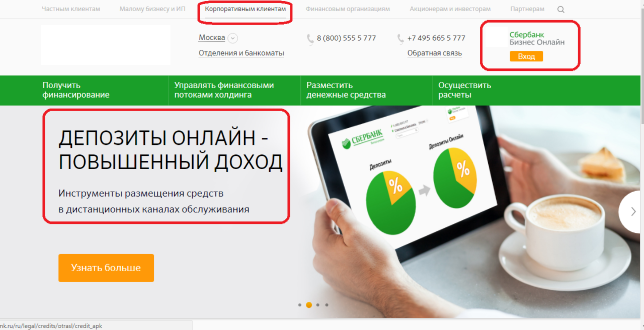This screenshot has height=330, width=644.
Task: Switch to Частным клиентам section
Action: 71,9
